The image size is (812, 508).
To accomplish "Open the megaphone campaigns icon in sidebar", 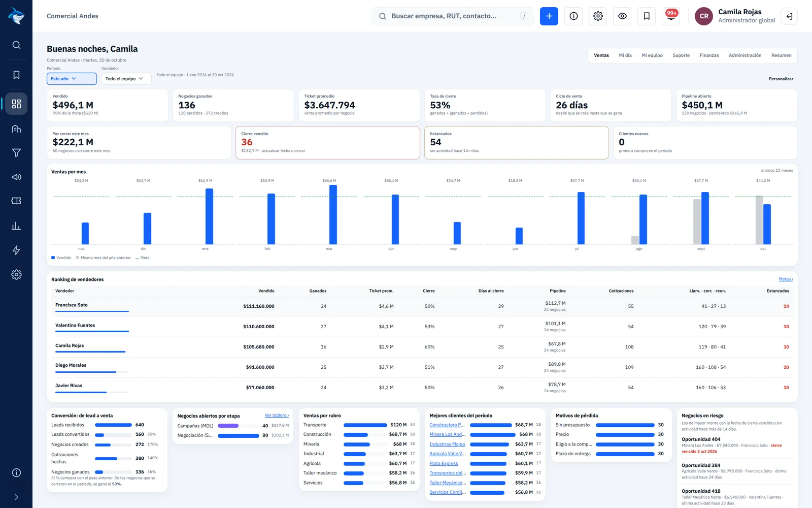I will (16, 177).
